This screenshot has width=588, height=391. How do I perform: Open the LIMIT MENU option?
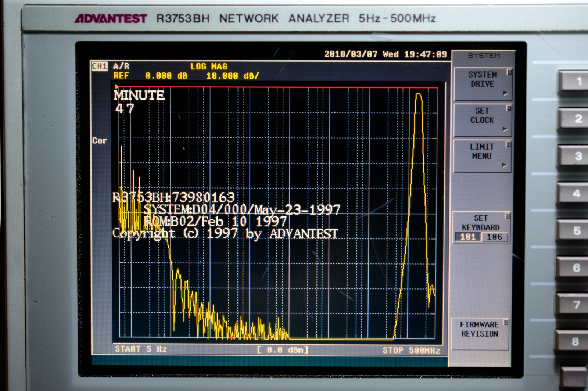click(x=481, y=152)
